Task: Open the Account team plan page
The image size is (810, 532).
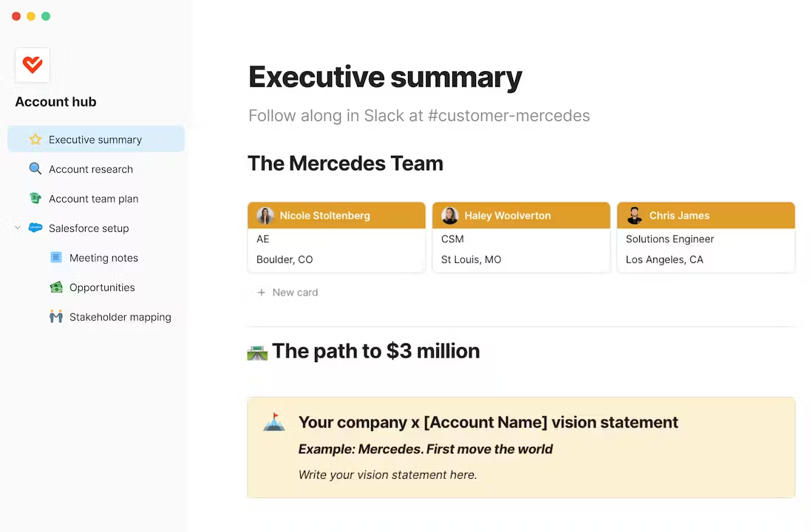Action: click(93, 199)
